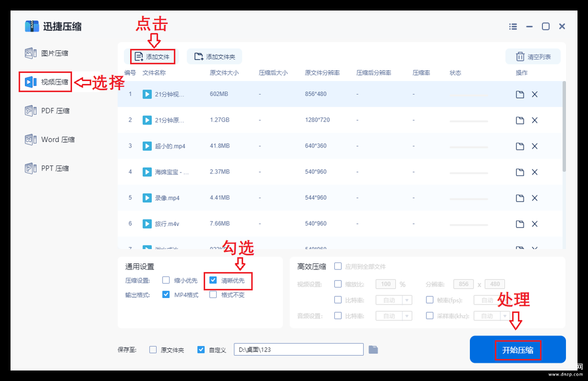Click the 7.66MB file size cell
The image size is (588, 381).
point(220,223)
